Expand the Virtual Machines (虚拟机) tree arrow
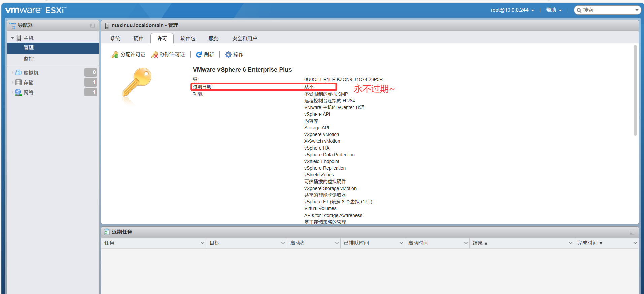Image resolution: width=644 pixels, height=294 pixels. coord(13,73)
